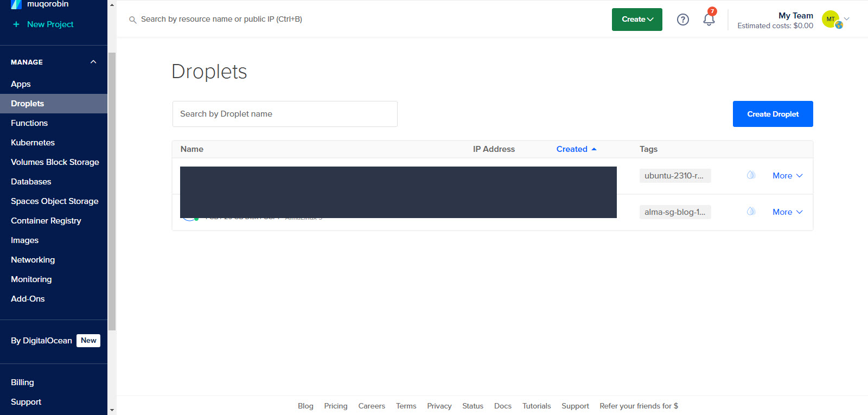The height and width of the screenshot is (415, 868).
Task: Open Add-Ons in sidebar
Action: pyautogui.click(x=28, y=299)
